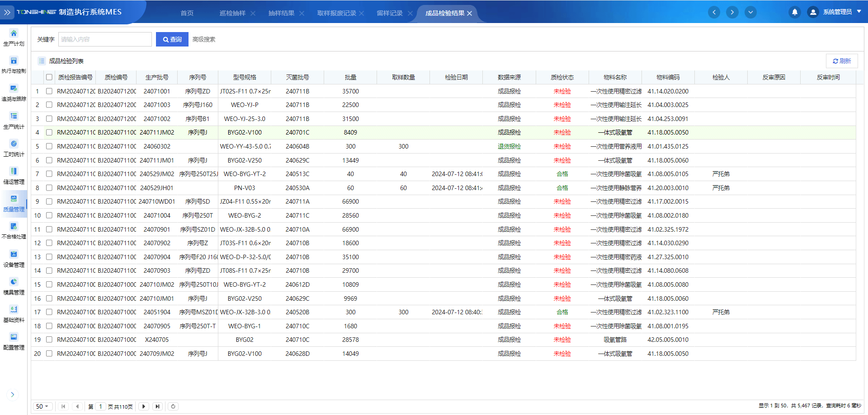The width and height of the screenshot is (868, 415).
Task: Expand the 系统管理员 user menu
Action: 836,12
